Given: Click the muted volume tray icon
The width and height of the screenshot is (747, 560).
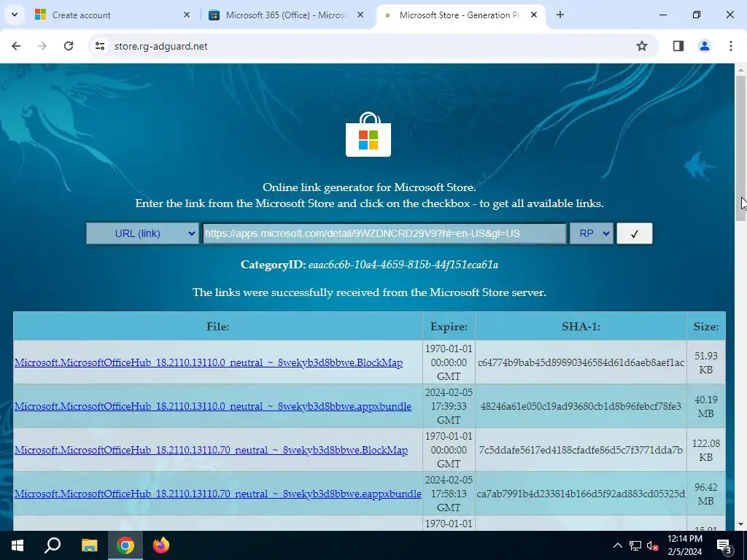Looking at the screenshot, I should coord(653,545).
